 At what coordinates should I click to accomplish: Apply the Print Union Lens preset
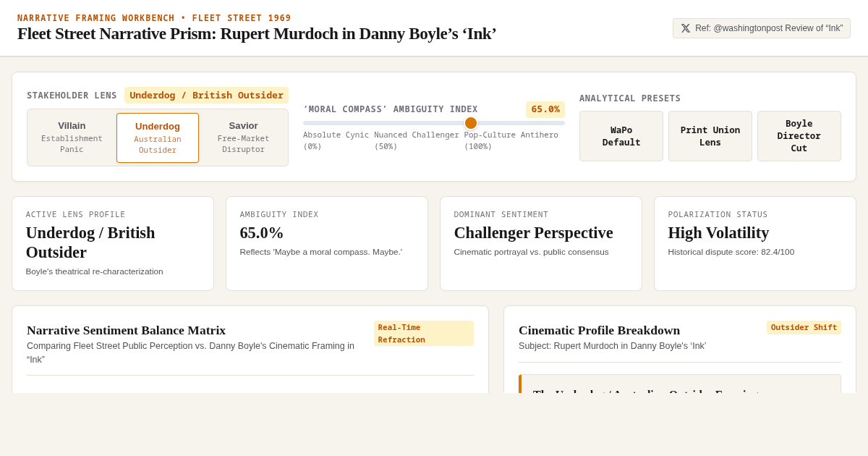(710, 136)
